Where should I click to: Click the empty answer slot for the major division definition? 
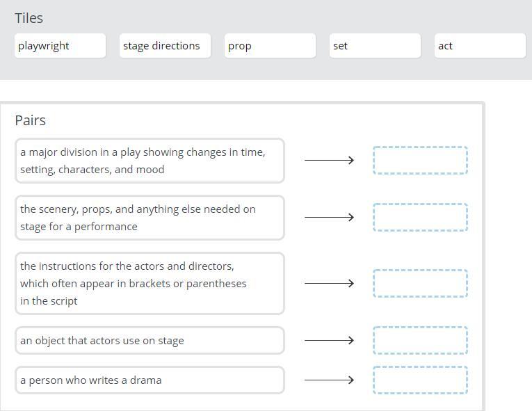[420, 161]
